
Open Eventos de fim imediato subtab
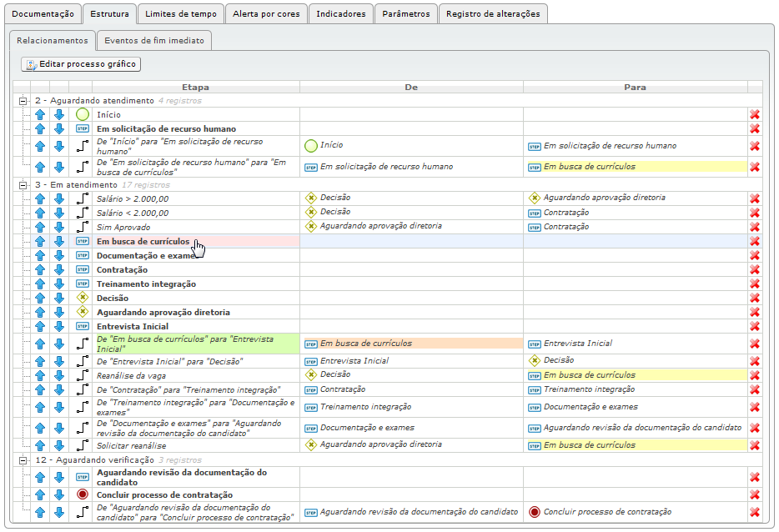click(x=154, y=41)
